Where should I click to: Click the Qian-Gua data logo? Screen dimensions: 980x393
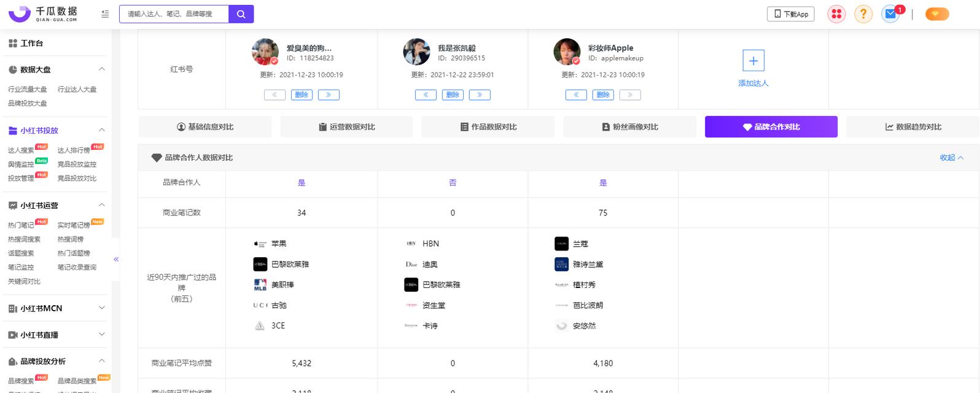pos(43,14)
